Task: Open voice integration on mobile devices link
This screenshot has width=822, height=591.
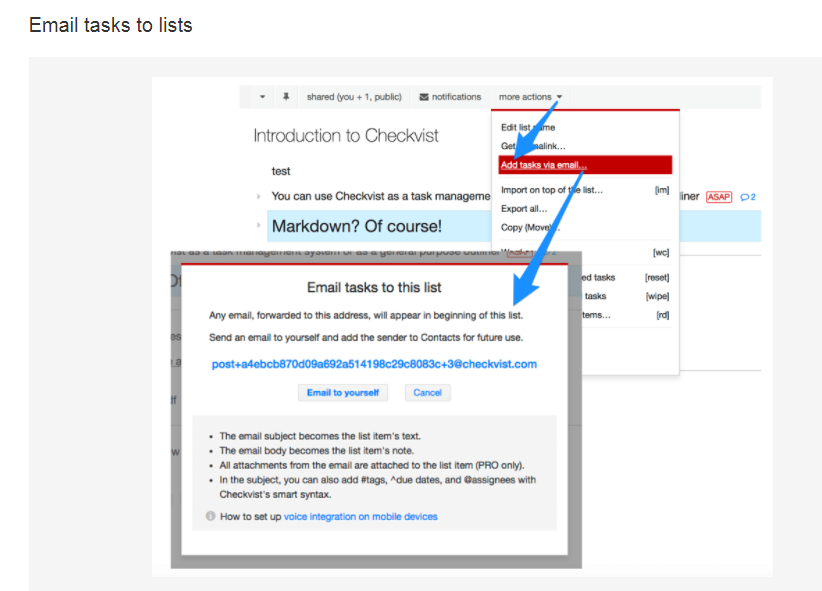Action: 361,517
